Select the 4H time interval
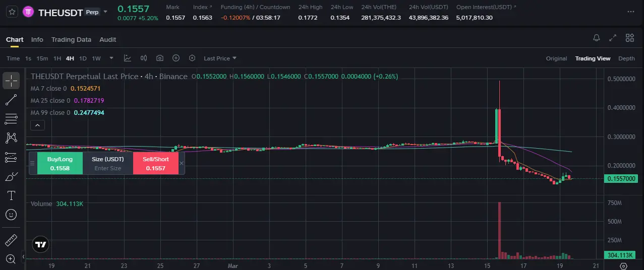644x270 pixels. point(70,58)
